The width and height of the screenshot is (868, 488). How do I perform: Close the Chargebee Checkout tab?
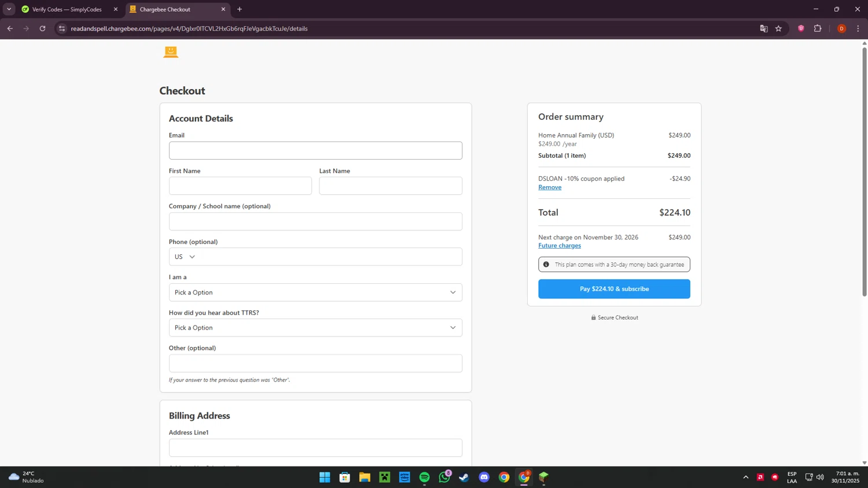pyautogui.click(x=223, y=9)
